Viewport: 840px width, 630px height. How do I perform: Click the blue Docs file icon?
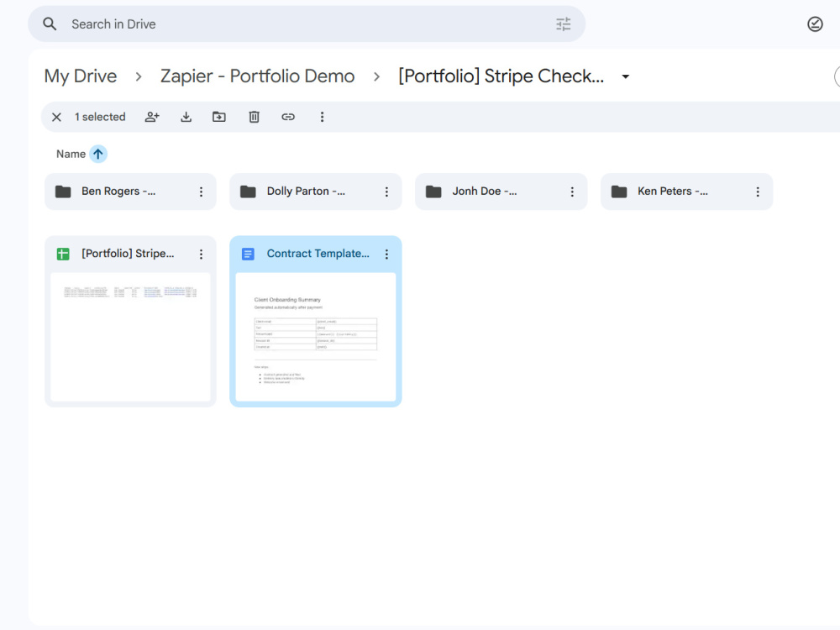click(x=248, y=254)
